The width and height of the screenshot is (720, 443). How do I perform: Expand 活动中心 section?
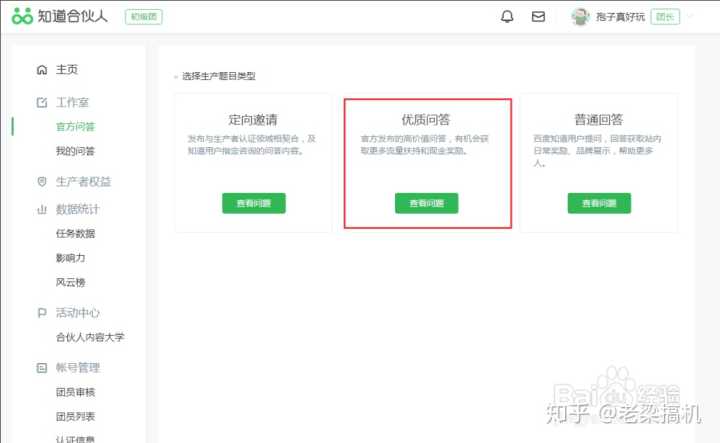(78, 313)
